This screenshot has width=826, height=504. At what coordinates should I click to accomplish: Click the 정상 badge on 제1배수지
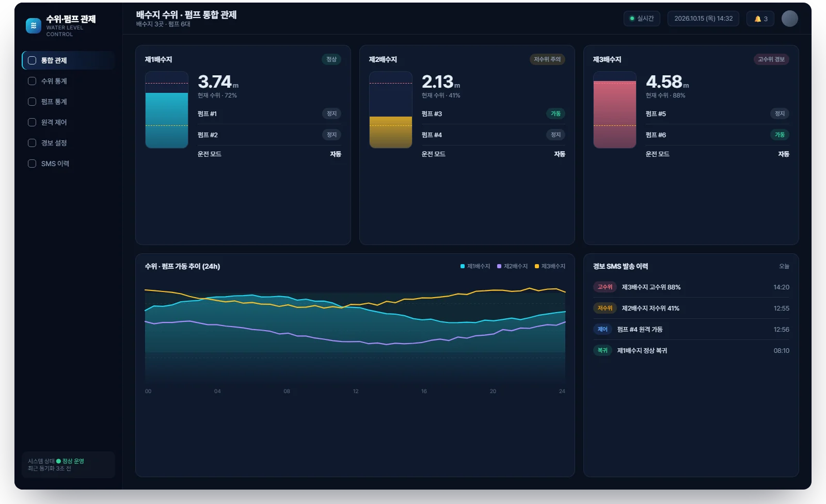[331, 59]
